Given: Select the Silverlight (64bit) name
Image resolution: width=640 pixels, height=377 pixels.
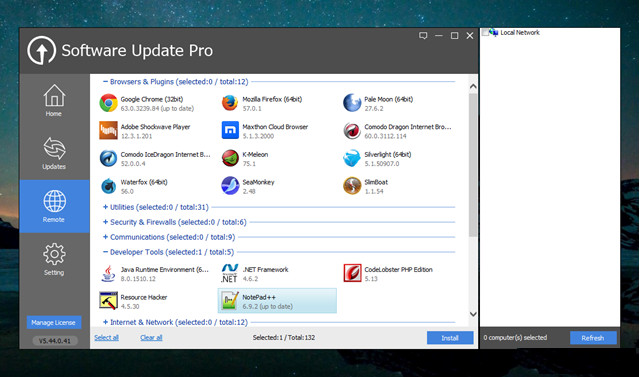Looking at the screenshot, I should 388,155.
